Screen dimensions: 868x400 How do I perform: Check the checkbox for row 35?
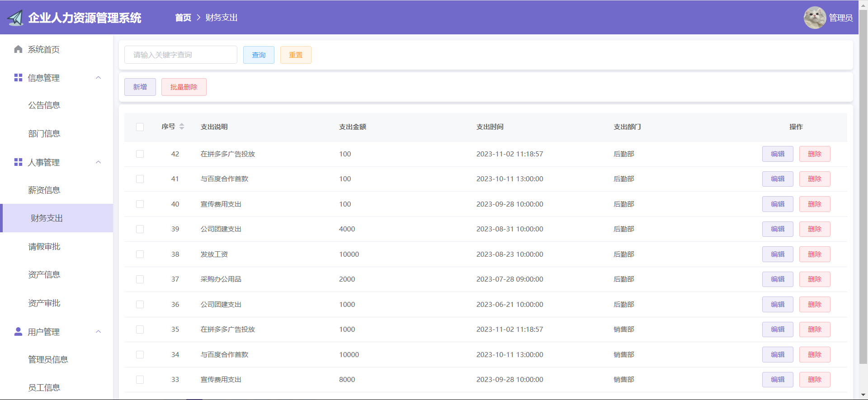(x=140, y=329)
